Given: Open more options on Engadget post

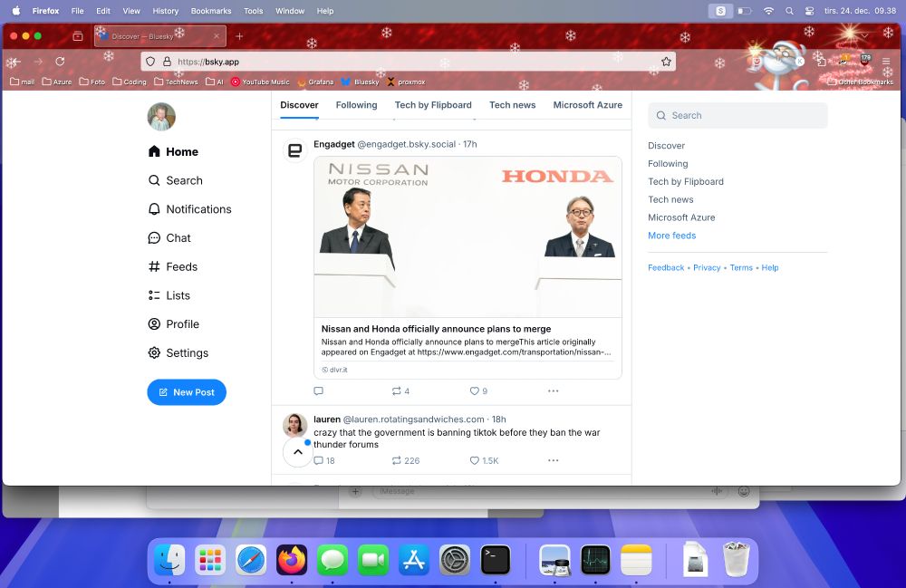Looking at the screenshot, I should click(x=553, y=391).
